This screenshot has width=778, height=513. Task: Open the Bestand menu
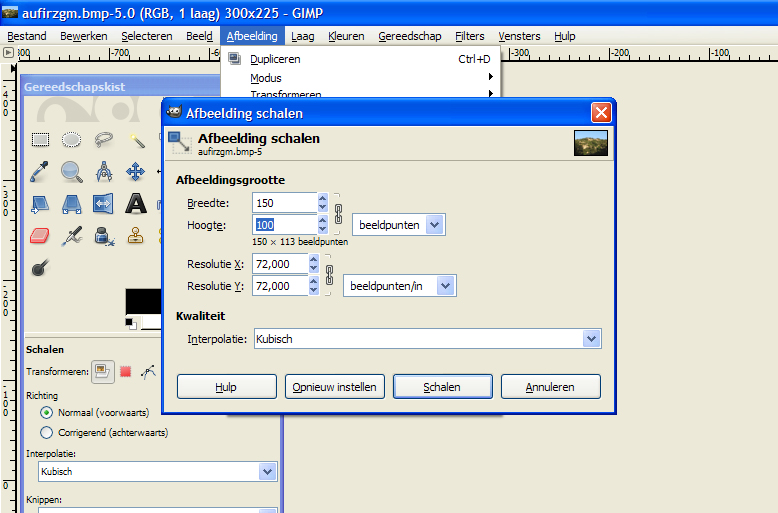[27, 36]
